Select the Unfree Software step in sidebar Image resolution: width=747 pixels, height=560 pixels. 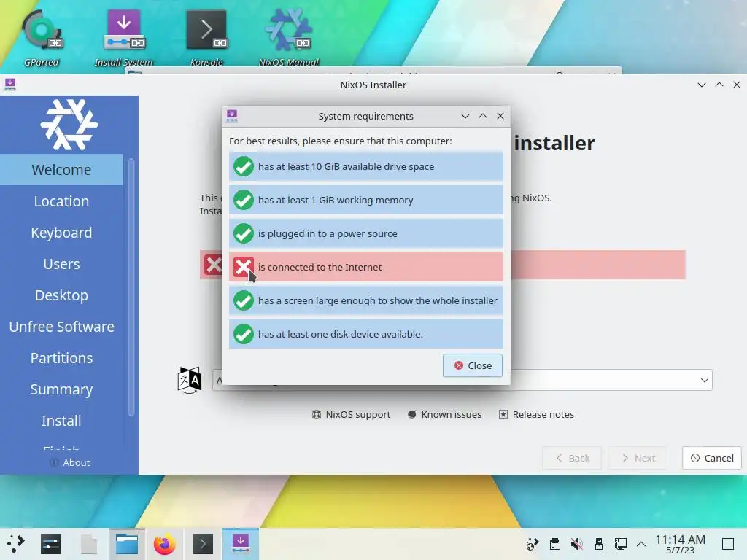click(x=61, y=327)
